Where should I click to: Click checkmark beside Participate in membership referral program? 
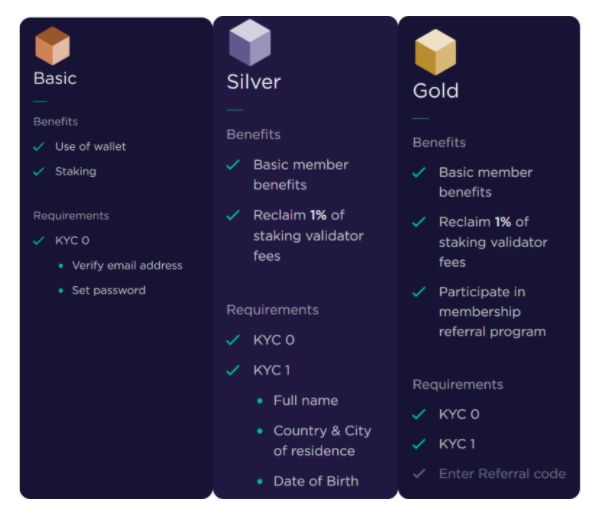pos(419,292)
